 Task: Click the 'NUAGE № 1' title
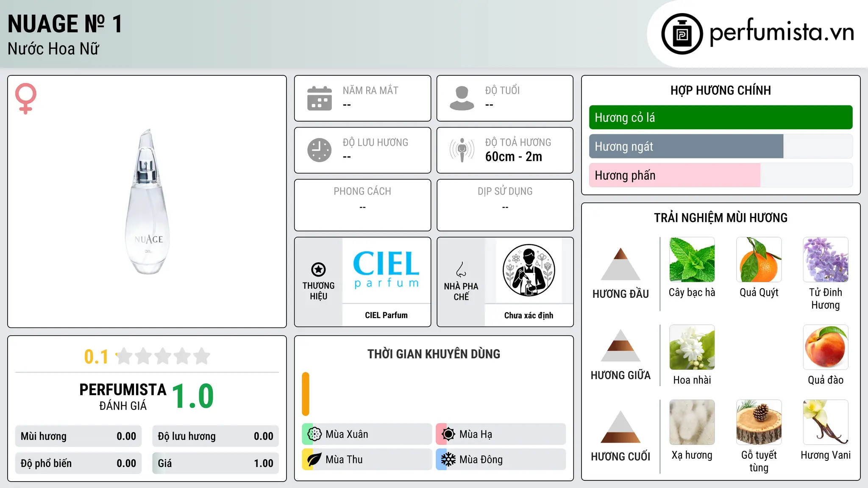pos(65,24)
